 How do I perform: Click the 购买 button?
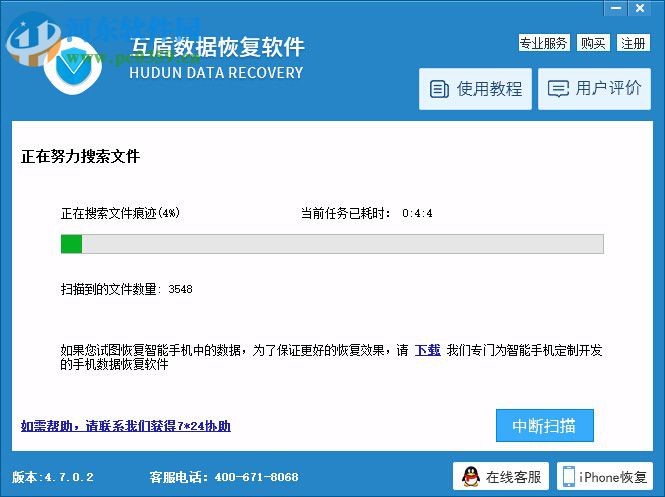(593, 43)
